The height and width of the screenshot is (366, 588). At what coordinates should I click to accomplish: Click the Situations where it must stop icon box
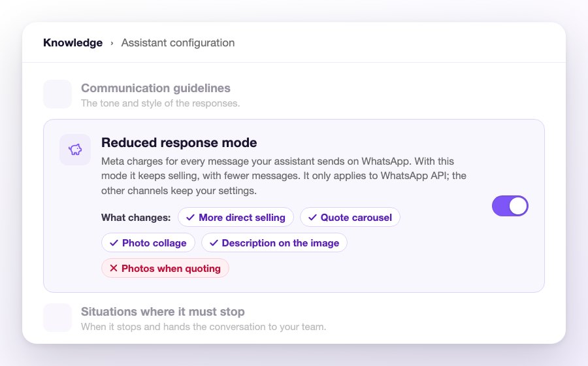57,318
